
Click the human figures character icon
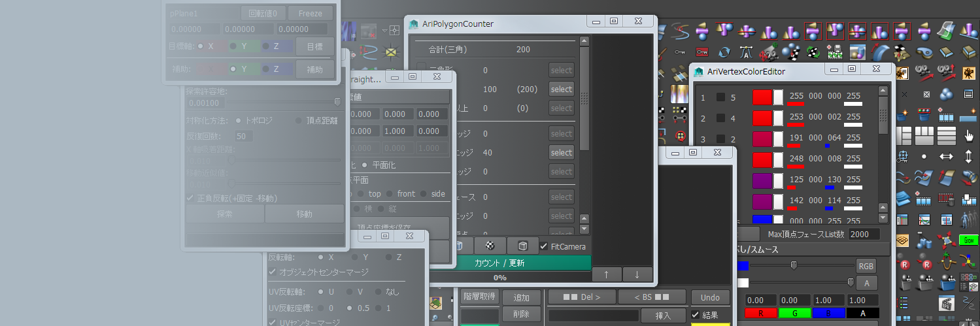[x=968, y=220]
